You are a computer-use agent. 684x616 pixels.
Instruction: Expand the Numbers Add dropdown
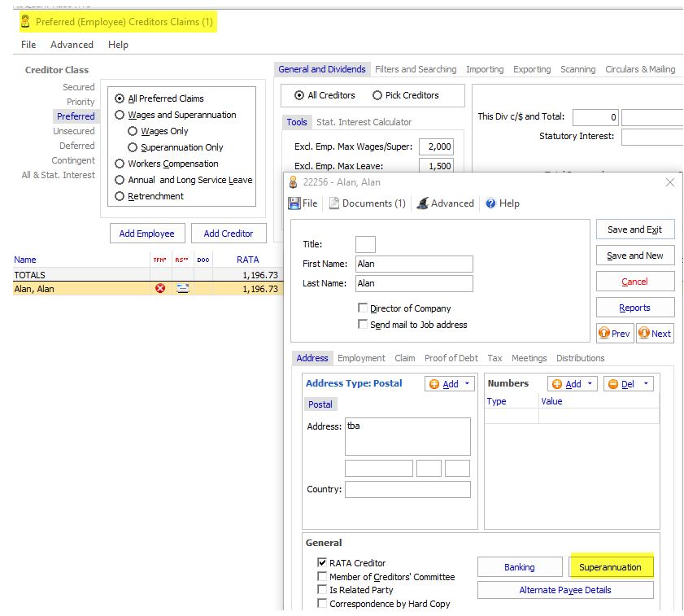[590, 384]
